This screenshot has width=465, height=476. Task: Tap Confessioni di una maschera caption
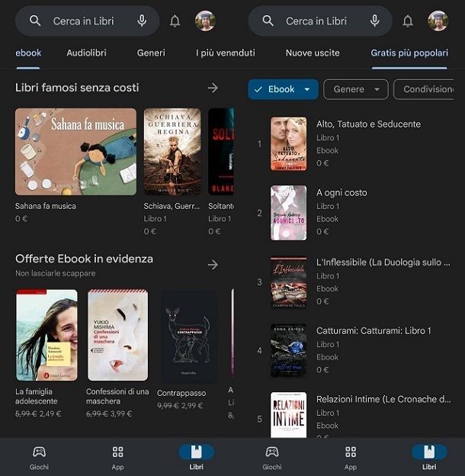[x=117, y=396]
